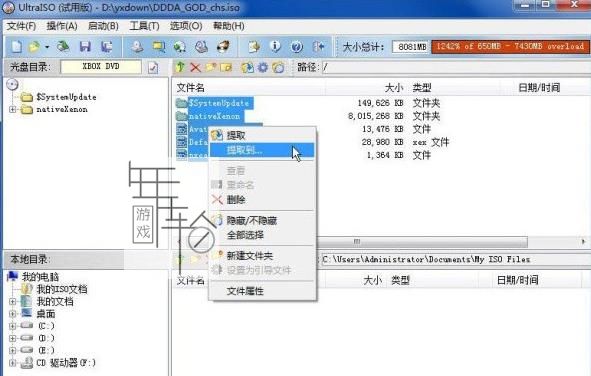Choose 文件属性 in the context menu
Viewport: 591px width, 376px height.
262,291
